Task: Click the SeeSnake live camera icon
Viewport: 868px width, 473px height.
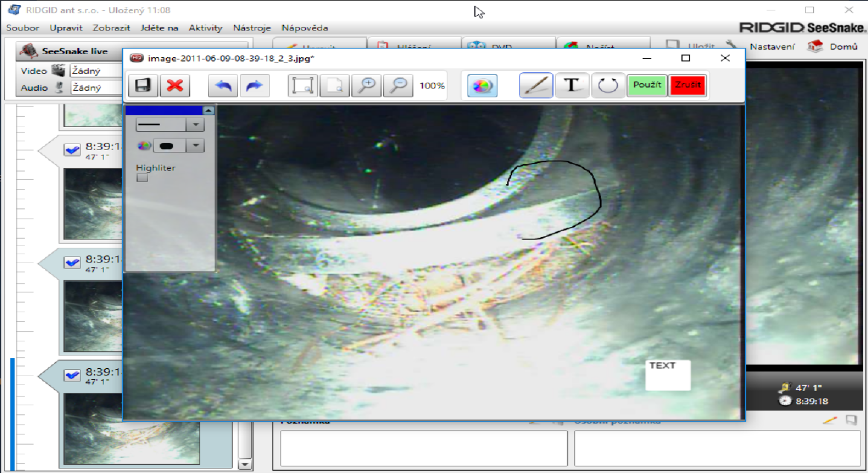Action: (x=29, y=51)
